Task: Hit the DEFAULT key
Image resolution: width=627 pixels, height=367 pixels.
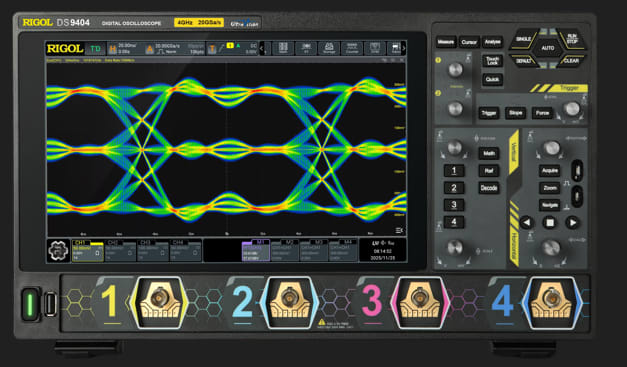Action: [524, 60]
